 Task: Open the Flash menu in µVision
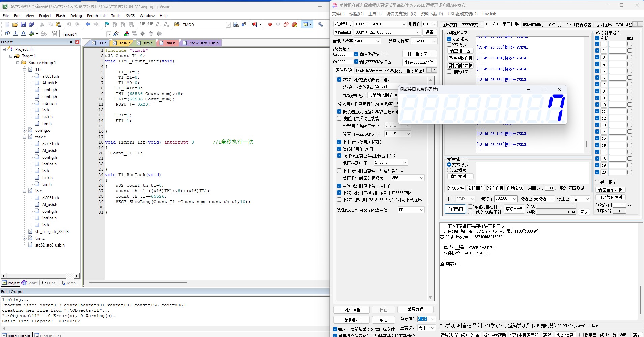click(60, 16)
